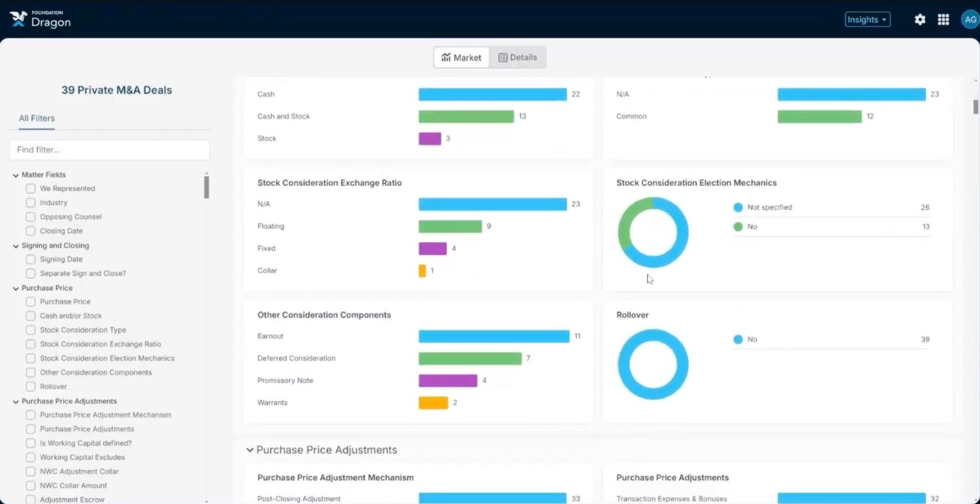Click the Stock Consideration Exchange Ratio title
Screen dimensions: 980x504
[x=330, y=183]
